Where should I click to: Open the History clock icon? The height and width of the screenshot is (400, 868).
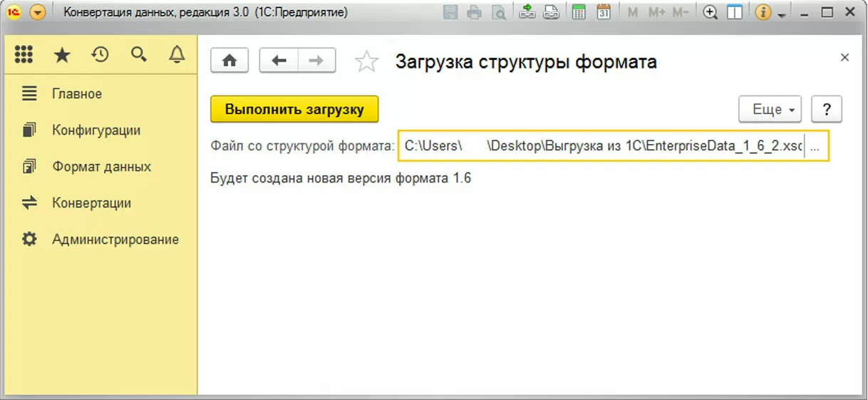[x=100, y=55]
